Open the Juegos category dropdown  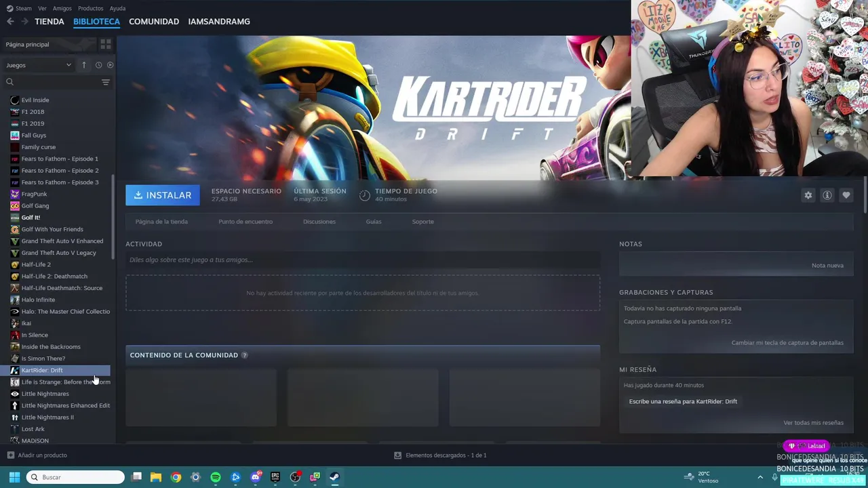39,65
